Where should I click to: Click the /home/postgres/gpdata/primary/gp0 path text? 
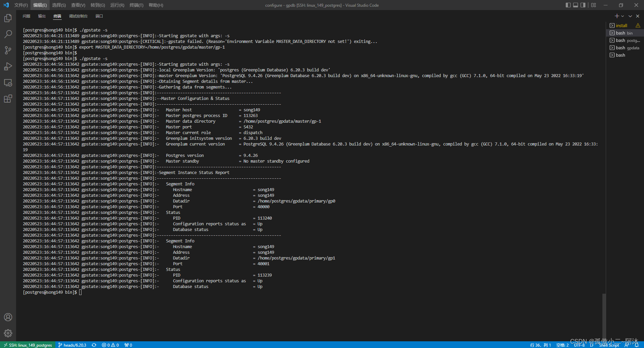tap(297, 201)
